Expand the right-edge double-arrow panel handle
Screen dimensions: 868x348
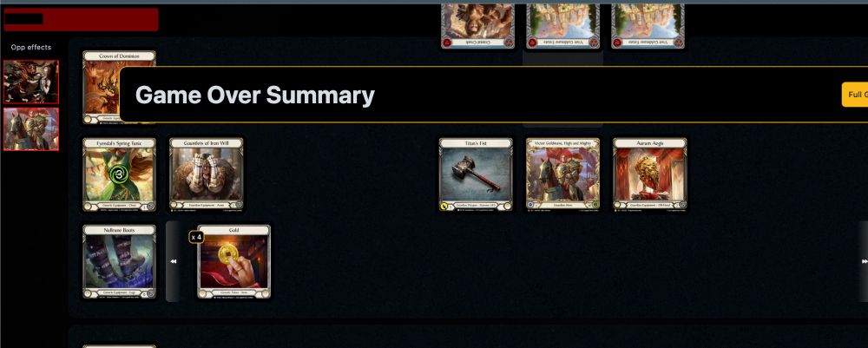coord(864,261)
